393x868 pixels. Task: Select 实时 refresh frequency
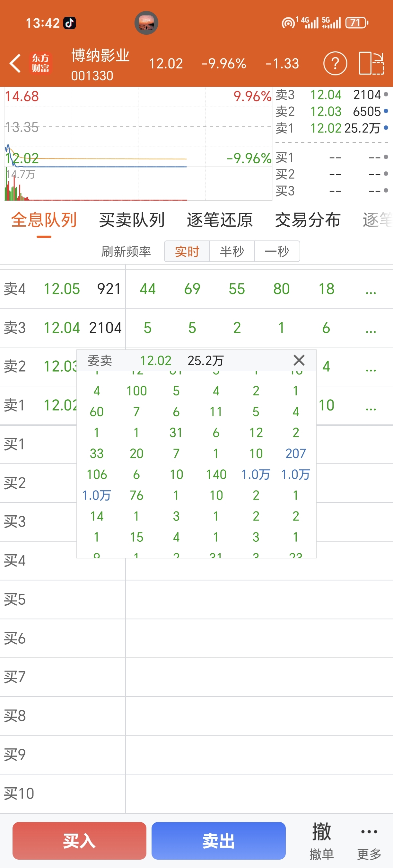187,251
